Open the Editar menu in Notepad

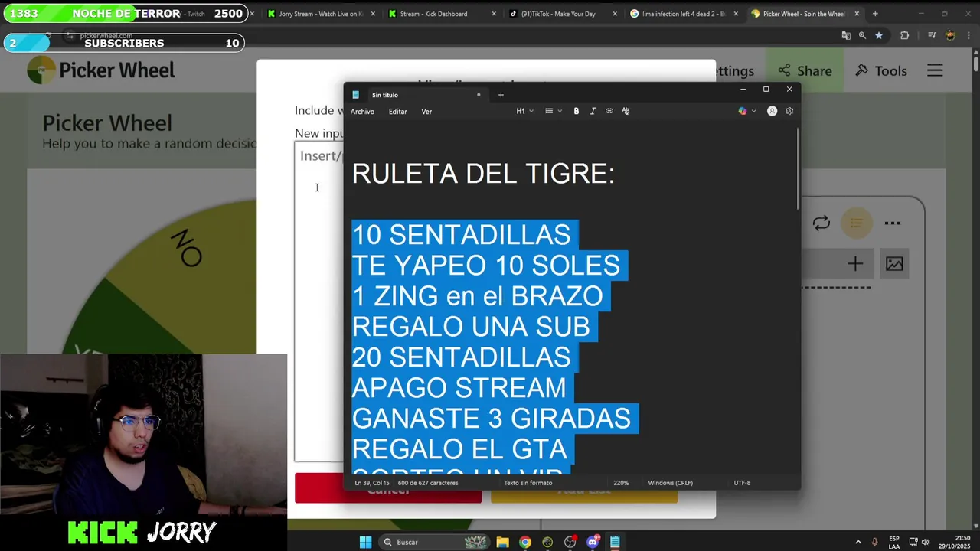(397, 112)
